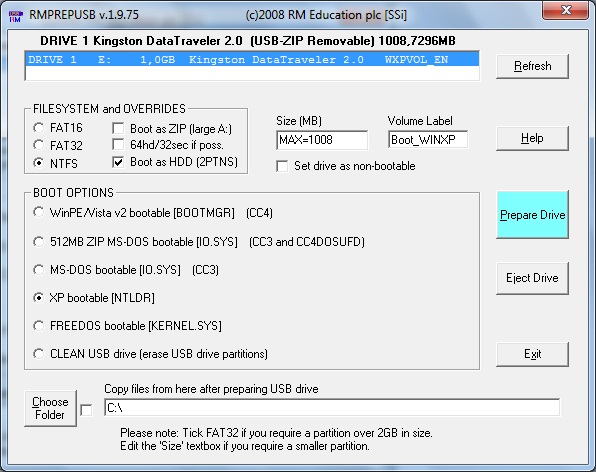The width and height of the screenshot is (596, 472).
Task: Close the RMPREPUSB window
Action: pyautogui.click(x=566, y=10)
